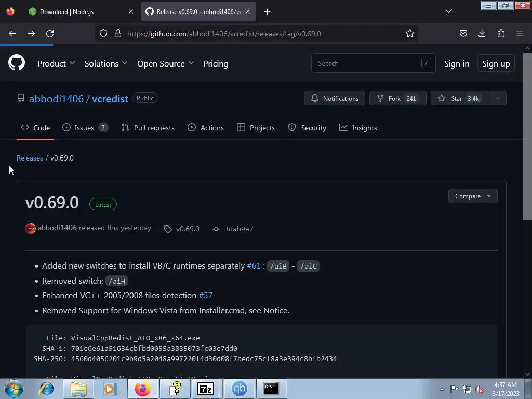Star the vcredist repository
Viewport: 532px width, 399px height.
click(x=460, y=98)
